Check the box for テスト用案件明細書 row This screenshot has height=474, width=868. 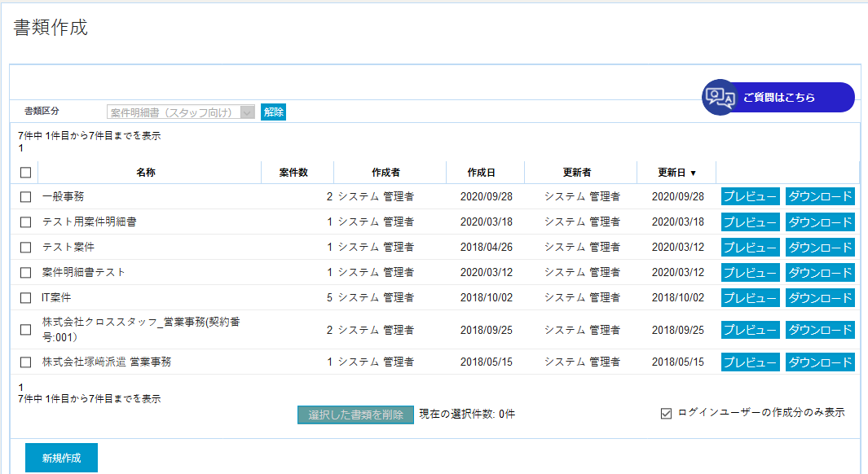(25, 222)
